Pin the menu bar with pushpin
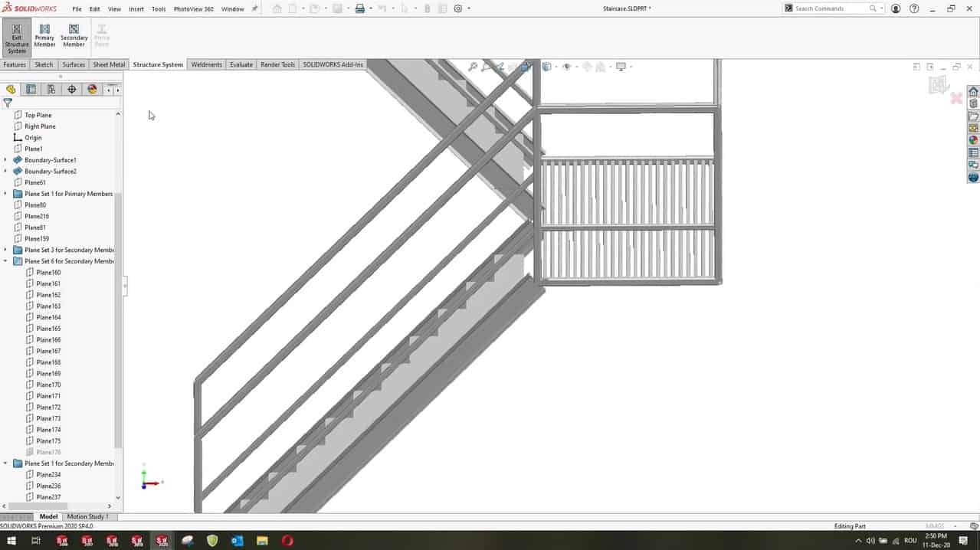Screen dimensions: 980x550 (x=255, y=9)
